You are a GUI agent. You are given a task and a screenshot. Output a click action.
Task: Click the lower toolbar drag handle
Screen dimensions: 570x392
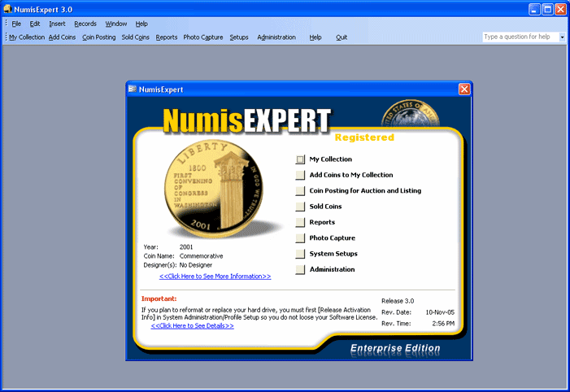pyautogui.click(x=6, y=37)
